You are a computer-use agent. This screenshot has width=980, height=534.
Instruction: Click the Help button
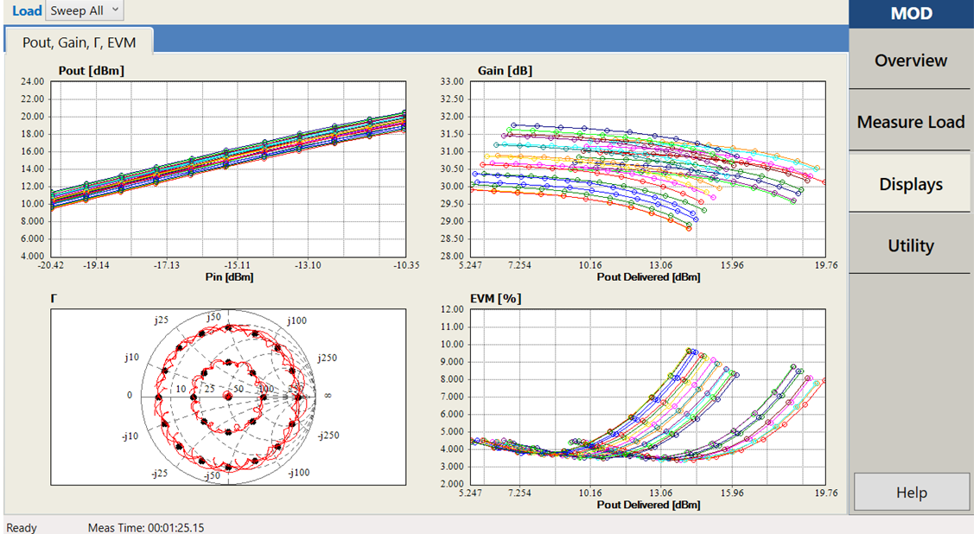(x=911, y=493)
